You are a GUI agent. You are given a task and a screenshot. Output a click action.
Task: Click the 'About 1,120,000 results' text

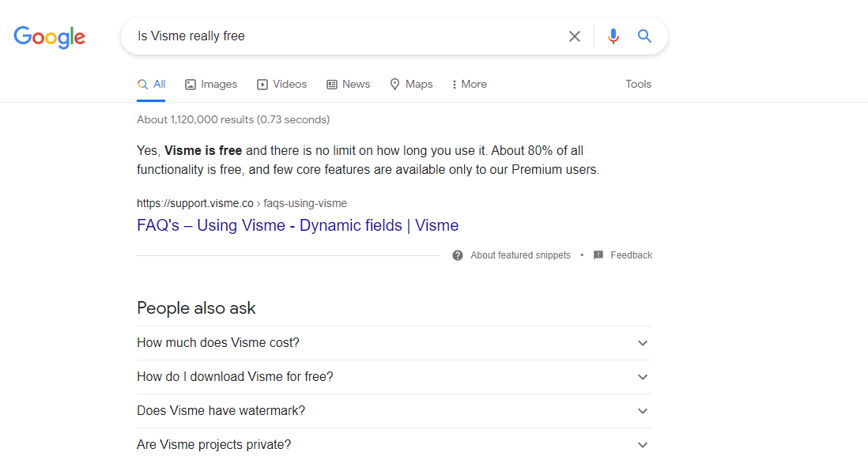(x=233, y=119)
